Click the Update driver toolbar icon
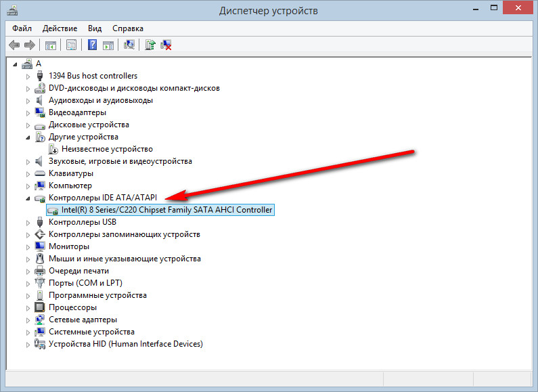Screen dimensions: 538x392 (150, 45)
